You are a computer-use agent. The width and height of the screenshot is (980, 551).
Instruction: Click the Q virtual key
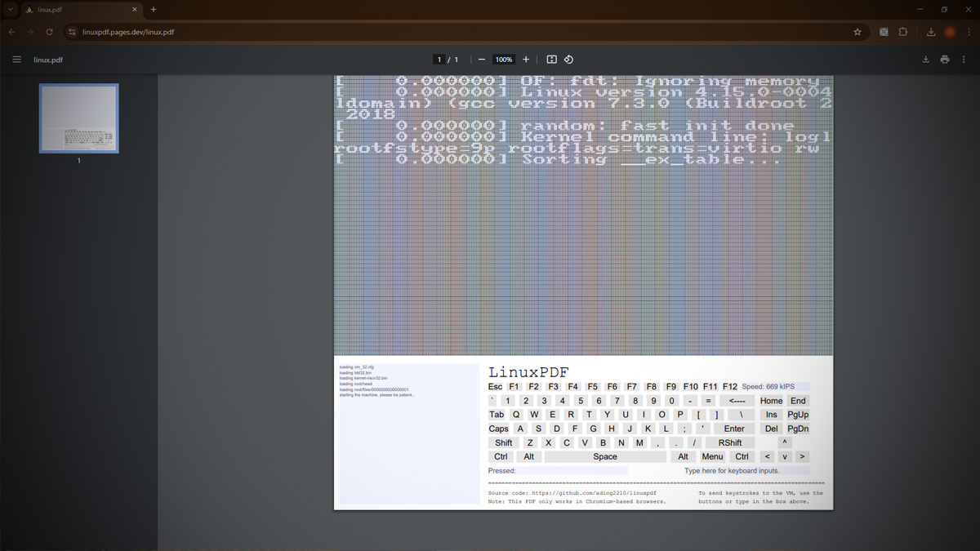516,415
